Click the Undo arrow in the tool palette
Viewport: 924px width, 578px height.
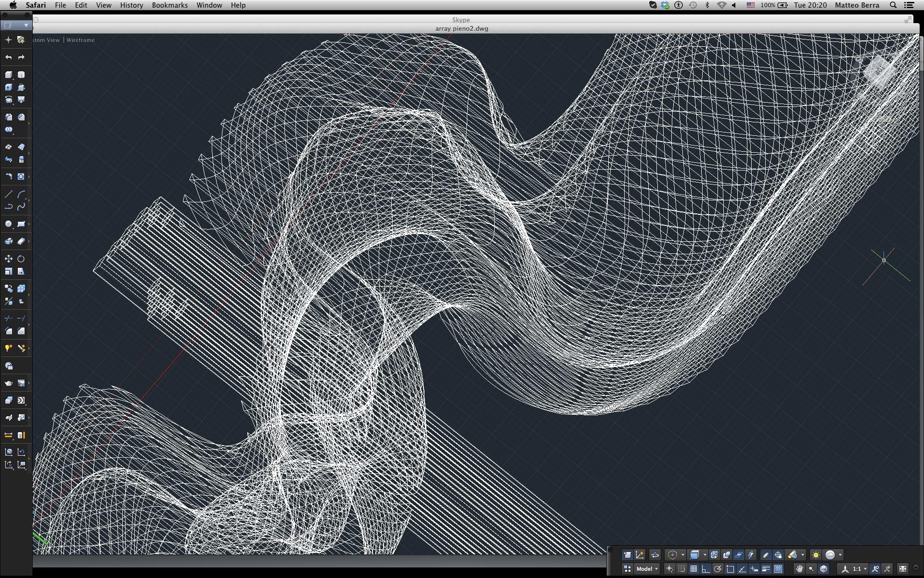coord(9,57)
